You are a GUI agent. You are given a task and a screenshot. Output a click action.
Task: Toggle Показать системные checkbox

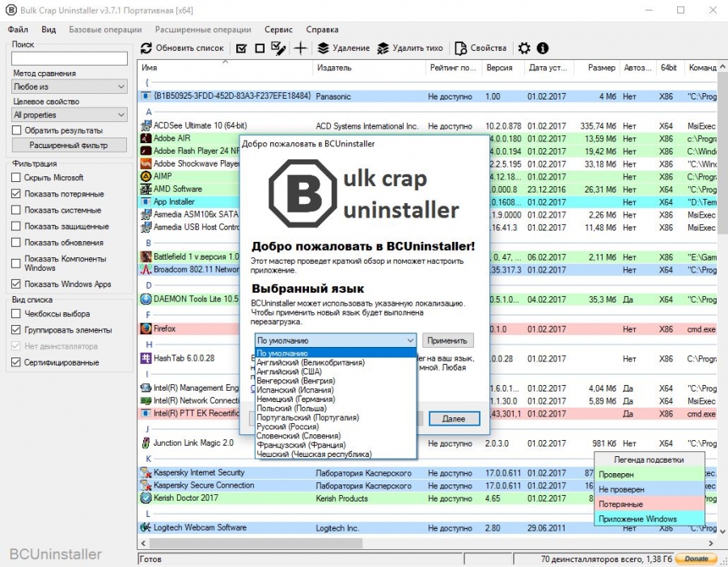point(17,210)
